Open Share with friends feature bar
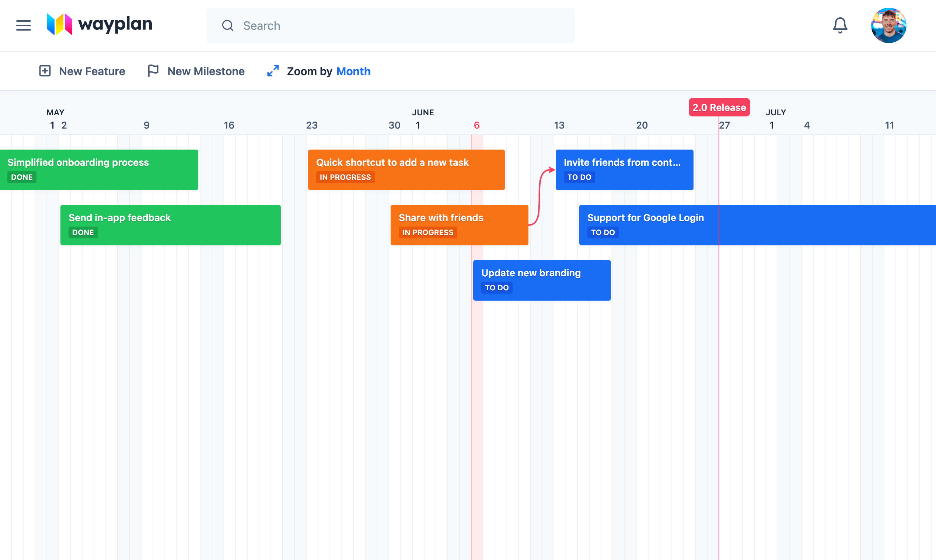Image resolution: width=936 pixels, height=560 pixels. click(x=459, y=225)
